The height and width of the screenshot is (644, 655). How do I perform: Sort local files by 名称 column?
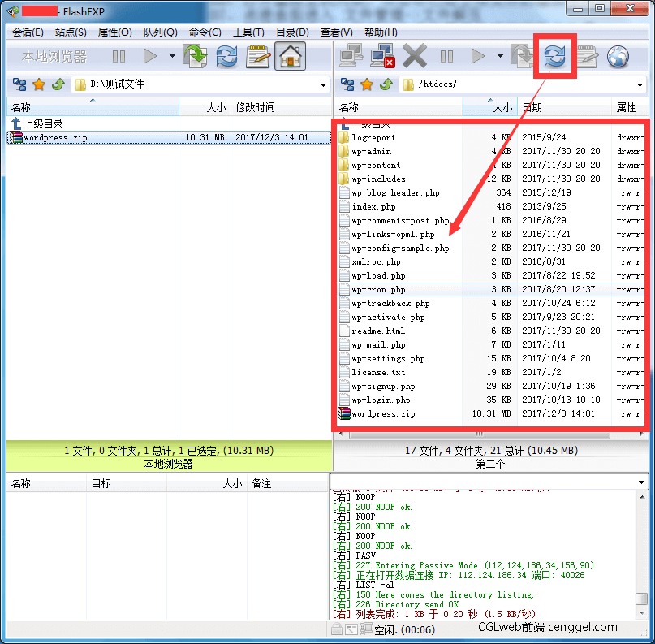tap(93, 107)
